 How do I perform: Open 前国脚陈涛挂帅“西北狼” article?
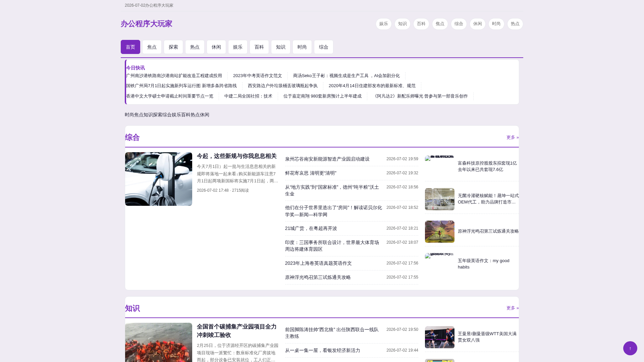point(332,333)
